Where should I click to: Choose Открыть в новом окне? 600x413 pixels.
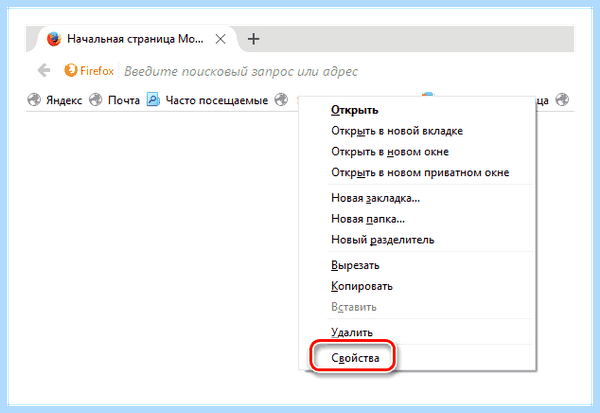(417, 152)
